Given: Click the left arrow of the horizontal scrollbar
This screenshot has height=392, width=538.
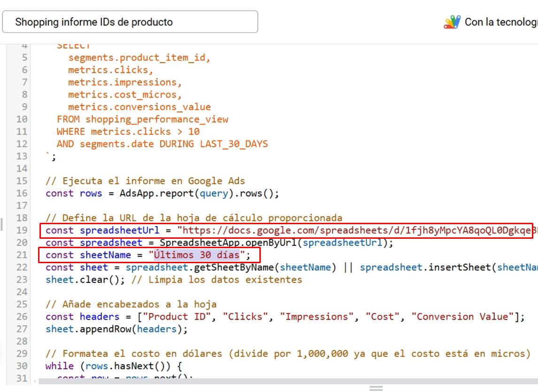Looking at the screenshot, I should [x=35, y=381].
